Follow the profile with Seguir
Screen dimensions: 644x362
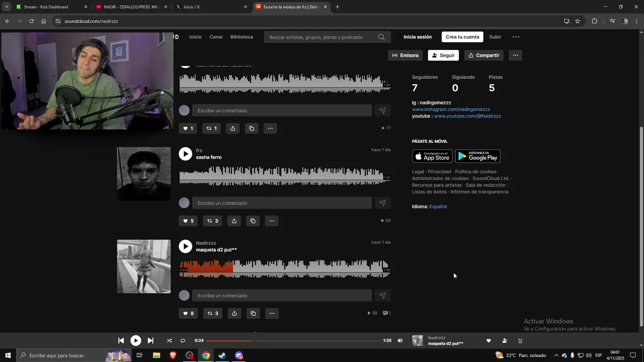click(x=443, y=55)
